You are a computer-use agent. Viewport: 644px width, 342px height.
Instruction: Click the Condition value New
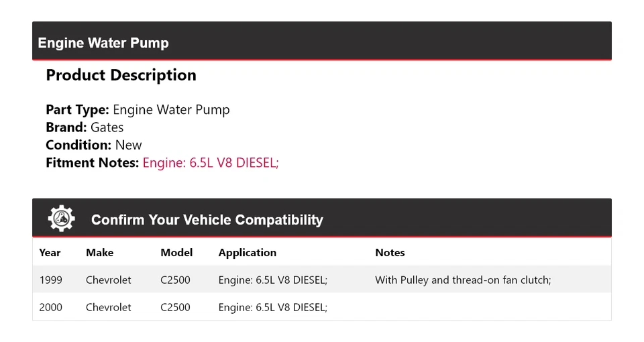(x=128, y=145)
